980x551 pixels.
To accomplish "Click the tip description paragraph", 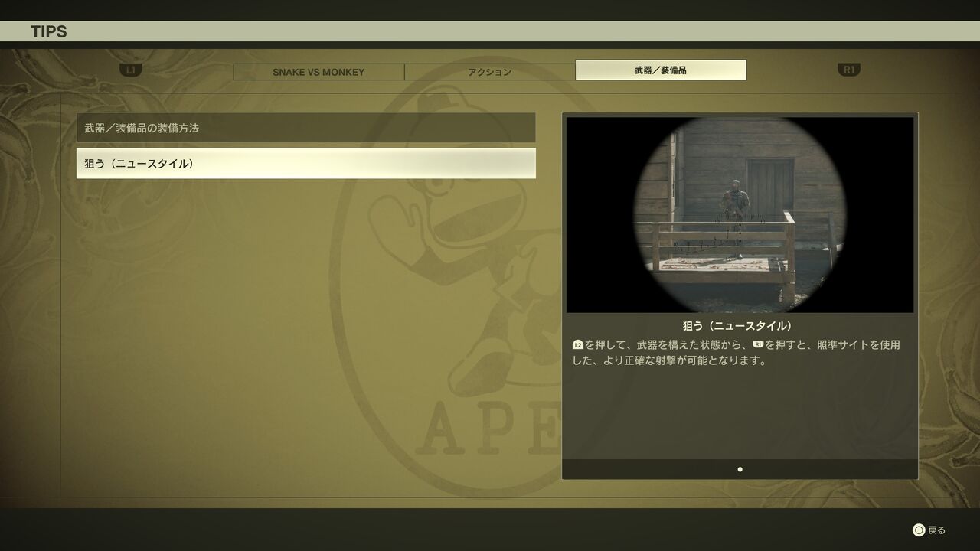I will [x=737, y=353].
